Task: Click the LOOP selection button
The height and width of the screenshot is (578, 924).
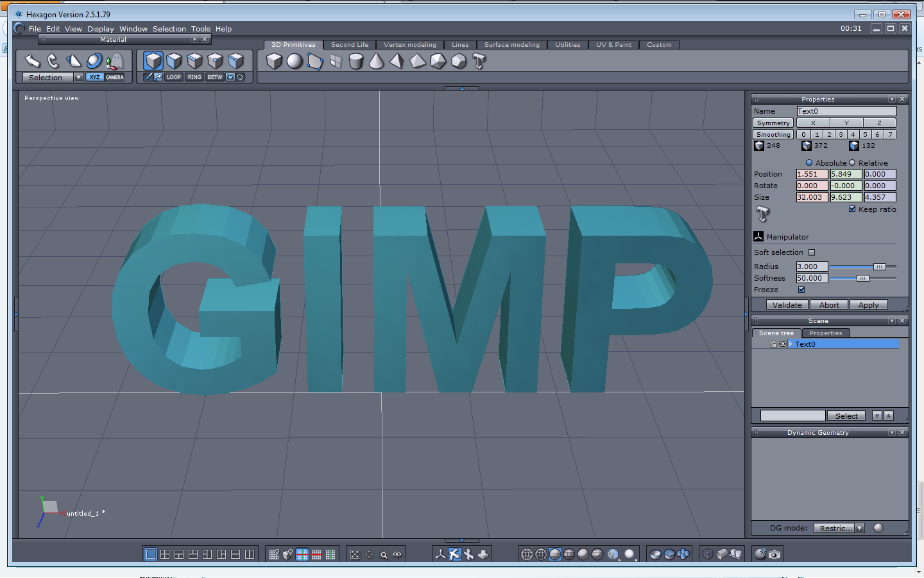Action: (x=174, y=77)
